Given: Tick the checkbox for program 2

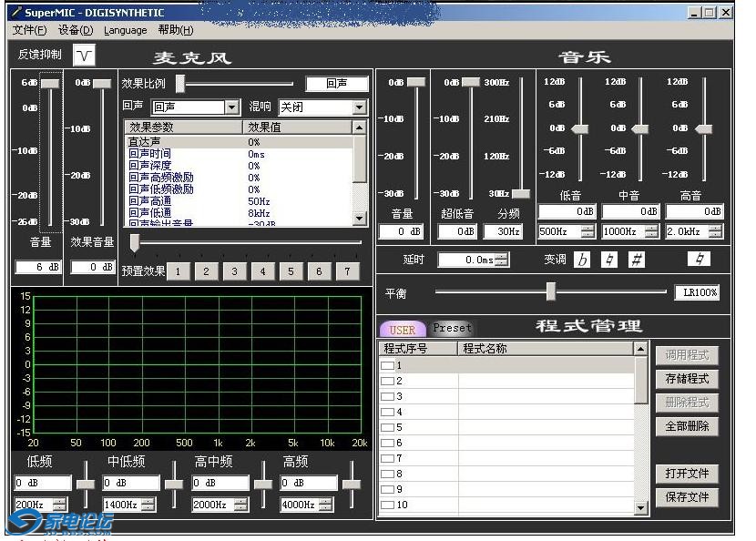Looking at the screenshot, I should coord(387,381).
